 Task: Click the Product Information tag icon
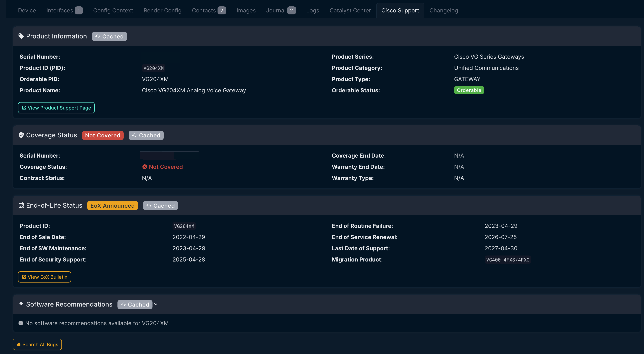(x=21, y=36)
